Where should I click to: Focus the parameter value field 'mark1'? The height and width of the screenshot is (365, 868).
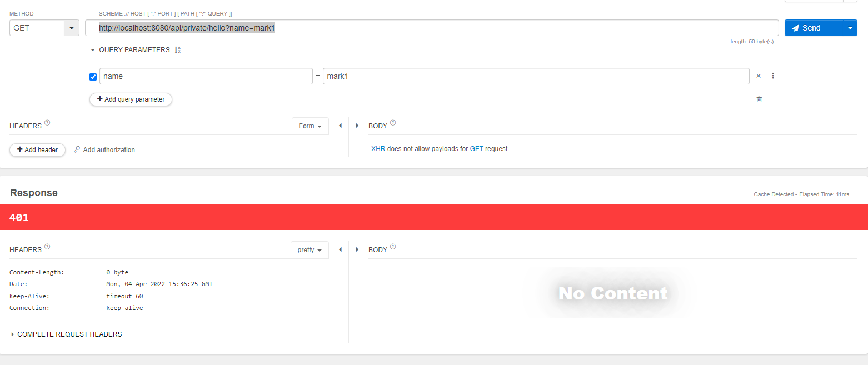536,76
